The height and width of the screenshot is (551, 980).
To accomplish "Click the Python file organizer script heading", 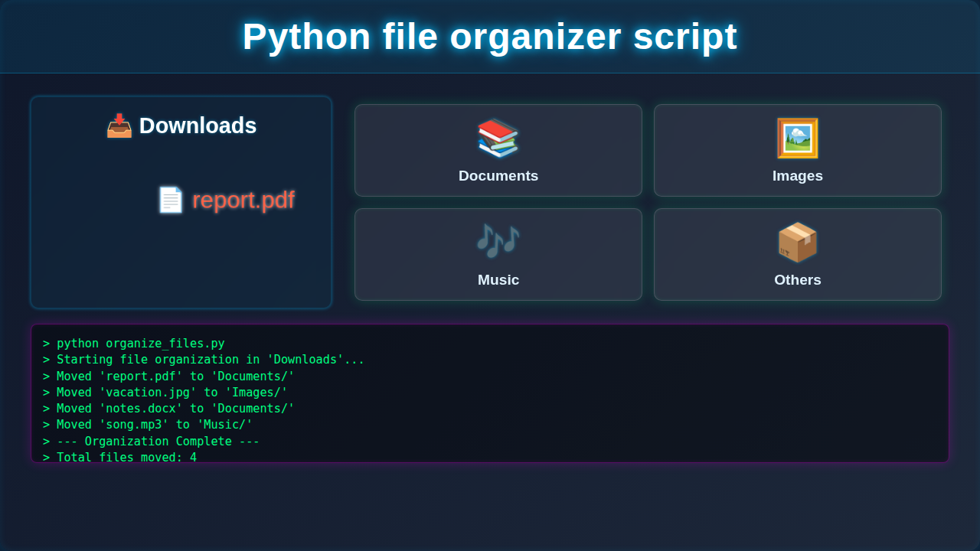I will click(x=490, y=36).
